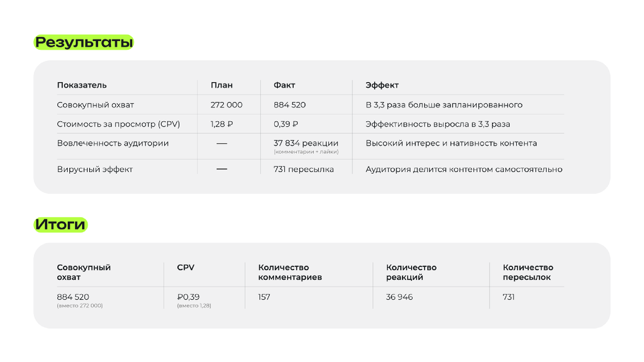644x362 pixels.
Task: Select the Показатель column header
Action: pos(82,85)
